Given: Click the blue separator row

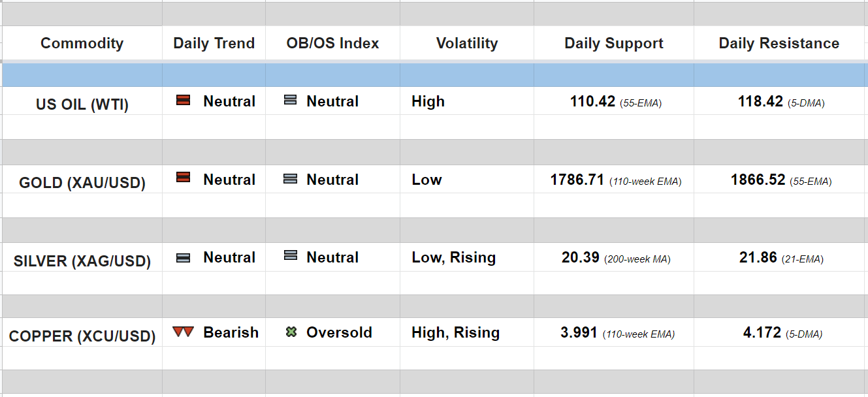Looking at the screenshot, I should click(434, 75).
